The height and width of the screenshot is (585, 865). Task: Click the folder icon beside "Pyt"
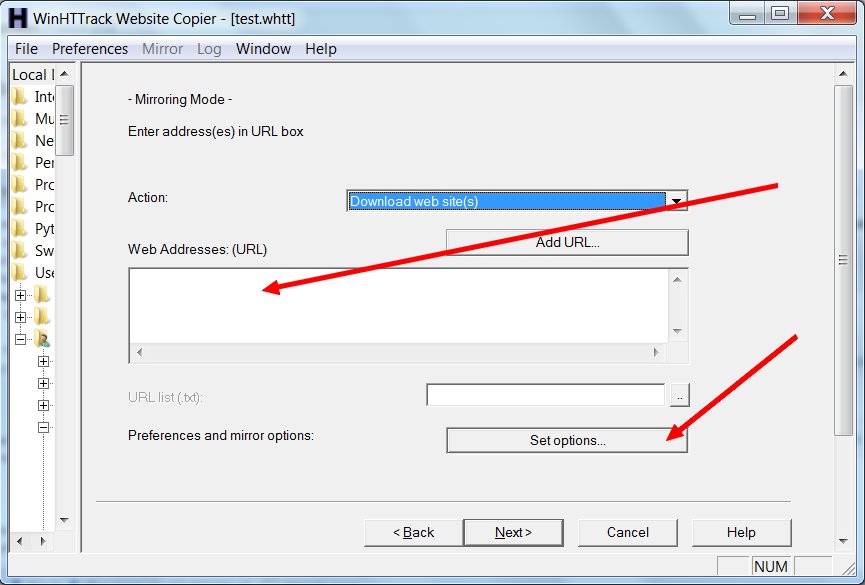[x=20, y=228]
